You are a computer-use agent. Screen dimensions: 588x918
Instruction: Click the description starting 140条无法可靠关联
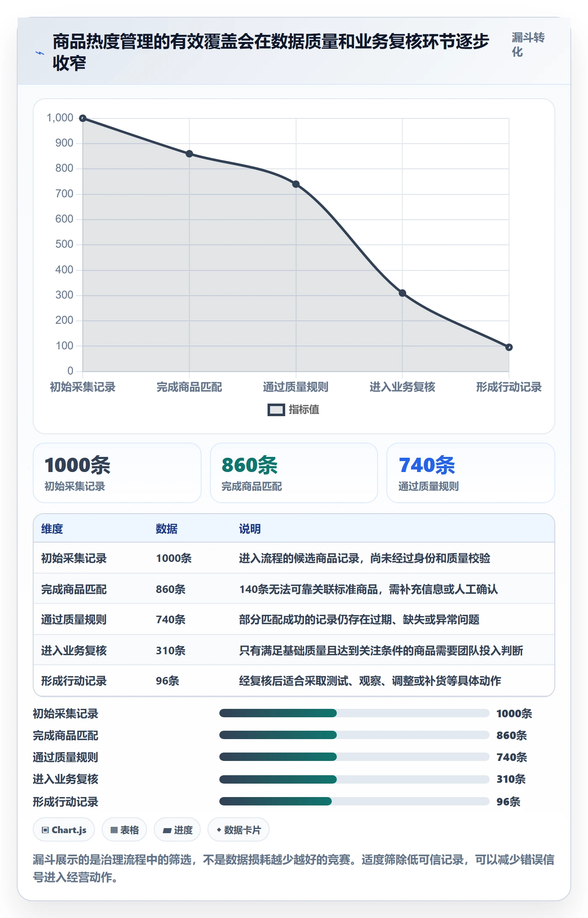368,590
